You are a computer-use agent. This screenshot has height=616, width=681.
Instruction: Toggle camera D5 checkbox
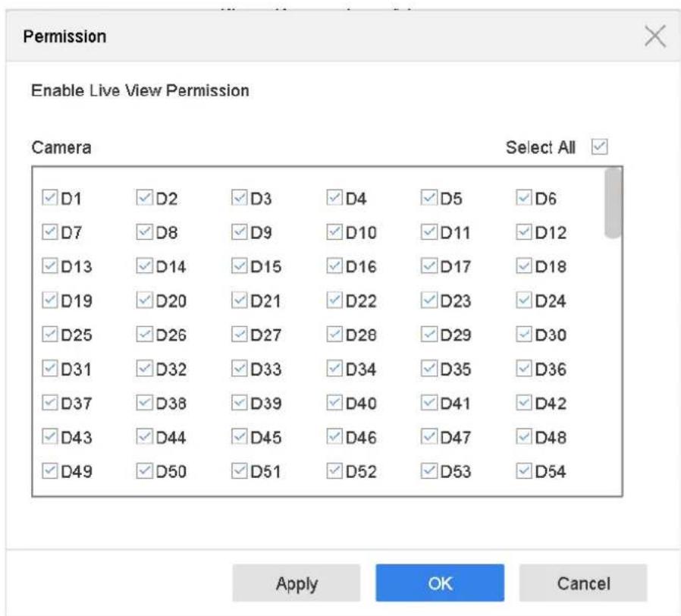click(429, 198)
